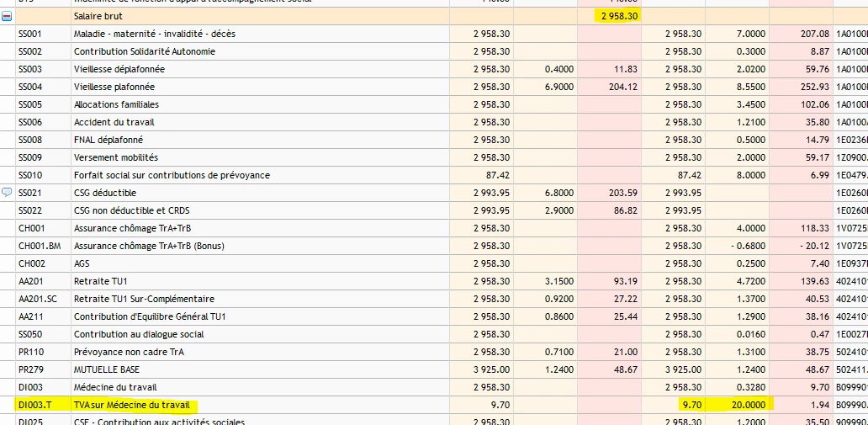868x425 pixels.
Task: Select the 14.79 amount cell
Action: tap(818, 140)
